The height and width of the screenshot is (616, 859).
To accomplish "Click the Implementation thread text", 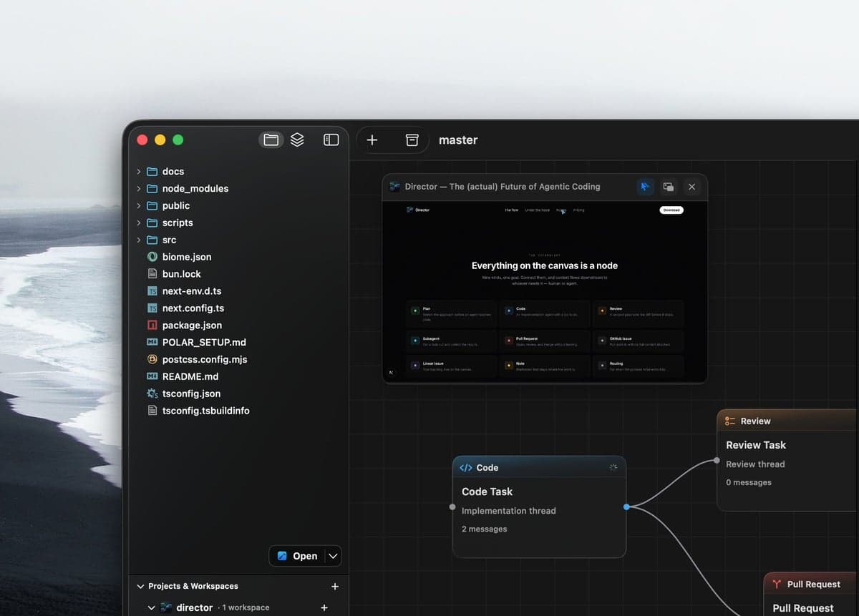I will [509, 511].
